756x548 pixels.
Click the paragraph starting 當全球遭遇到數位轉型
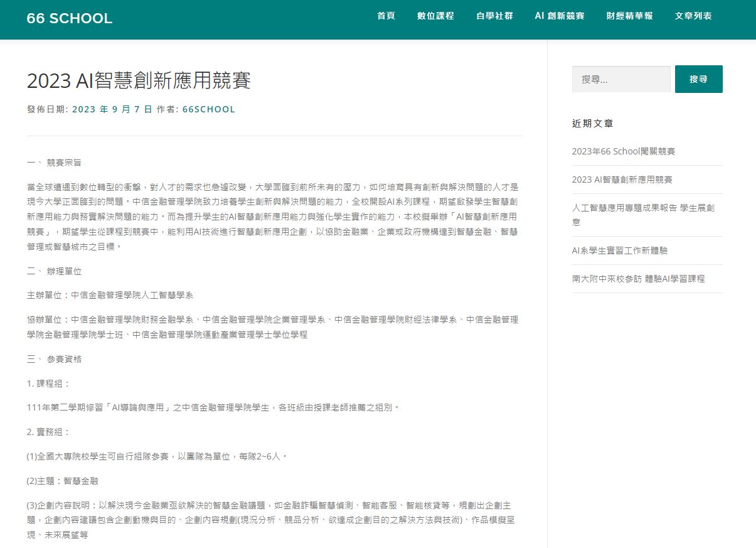pyautogui.click(x=272, y=217)
